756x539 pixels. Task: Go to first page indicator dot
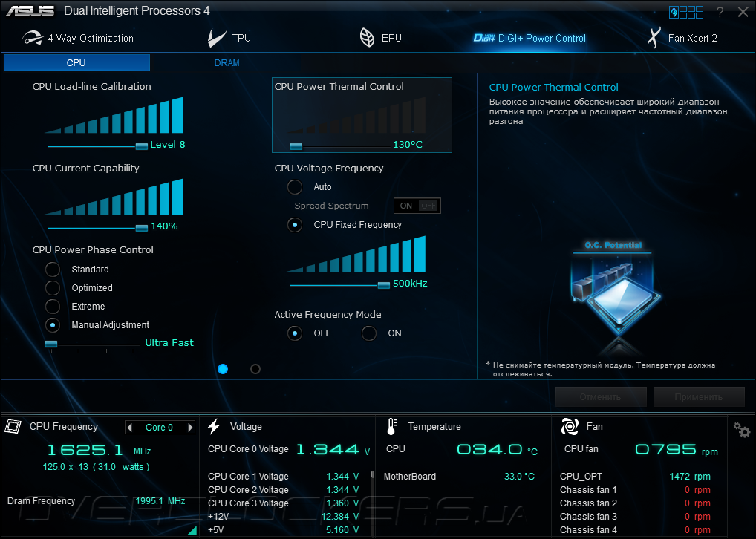tap(223, 369)
